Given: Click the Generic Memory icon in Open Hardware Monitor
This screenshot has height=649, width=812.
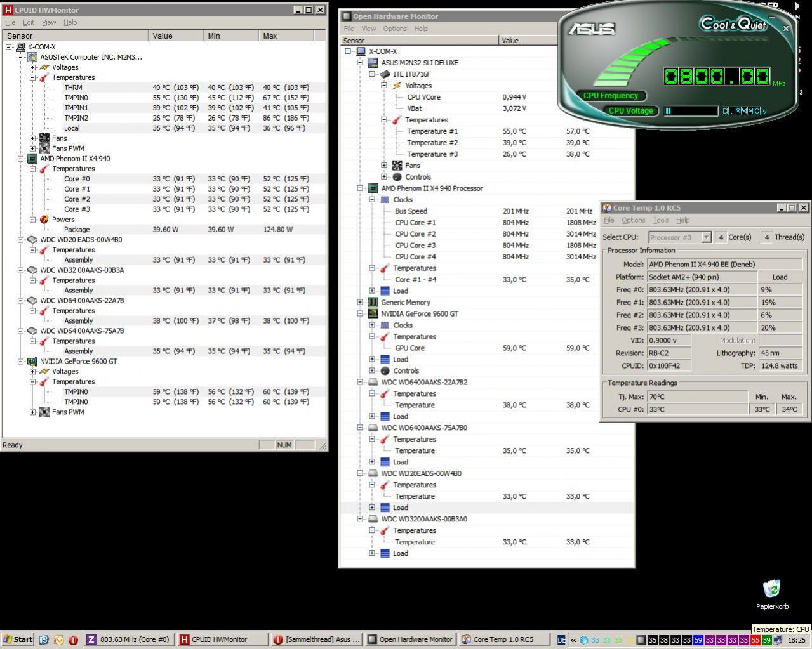Looking at the screenshot, I should coord(373,303).
